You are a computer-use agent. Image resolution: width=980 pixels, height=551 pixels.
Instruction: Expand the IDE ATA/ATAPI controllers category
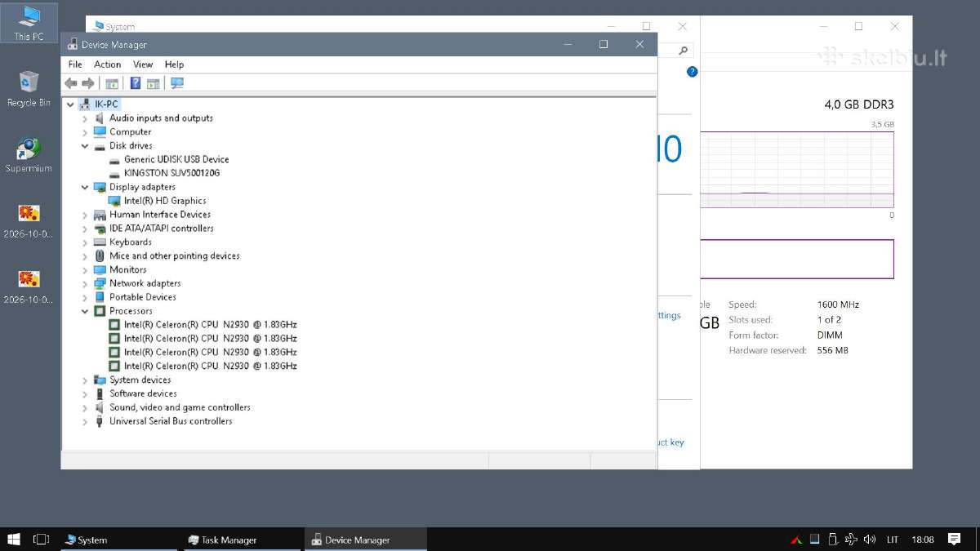85,229
